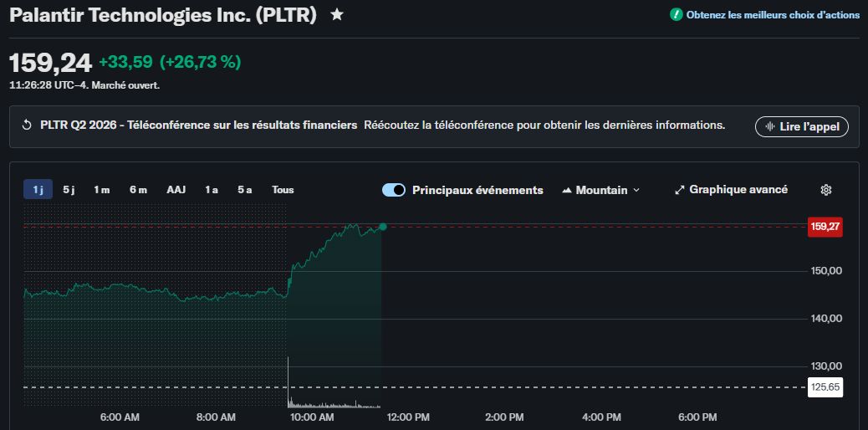Image resolution: width=868 pixels, height=430 pixels.
Task: Choose the 1 a range
Action: click(212, 190)
